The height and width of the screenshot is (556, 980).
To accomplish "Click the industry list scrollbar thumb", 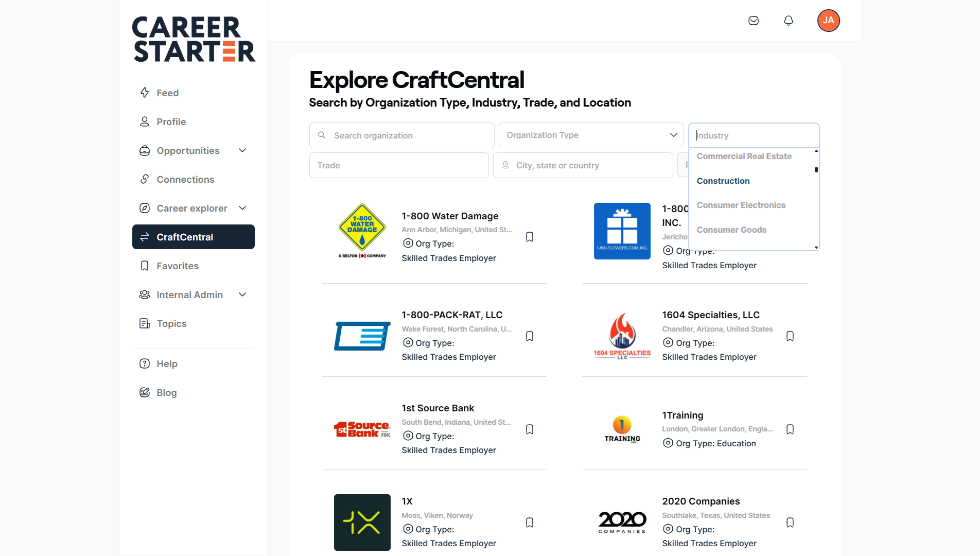I will pyautogui.click(x=816, y=169).
